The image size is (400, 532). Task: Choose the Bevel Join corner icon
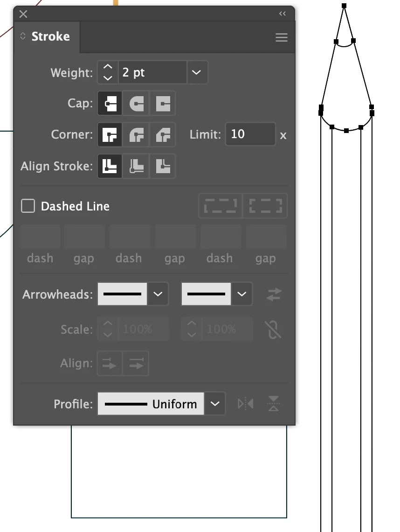163,134
